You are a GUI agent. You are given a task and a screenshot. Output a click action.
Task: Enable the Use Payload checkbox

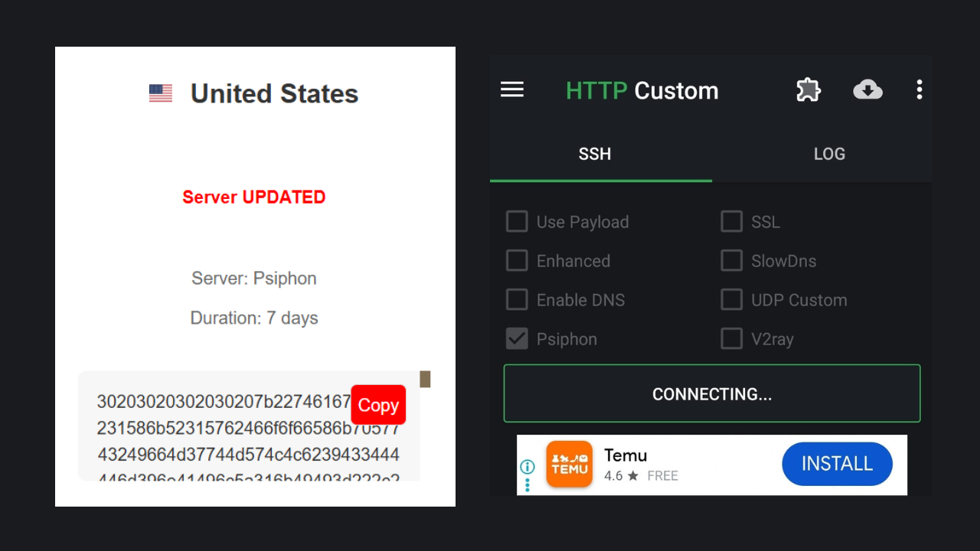click(517, 222)
